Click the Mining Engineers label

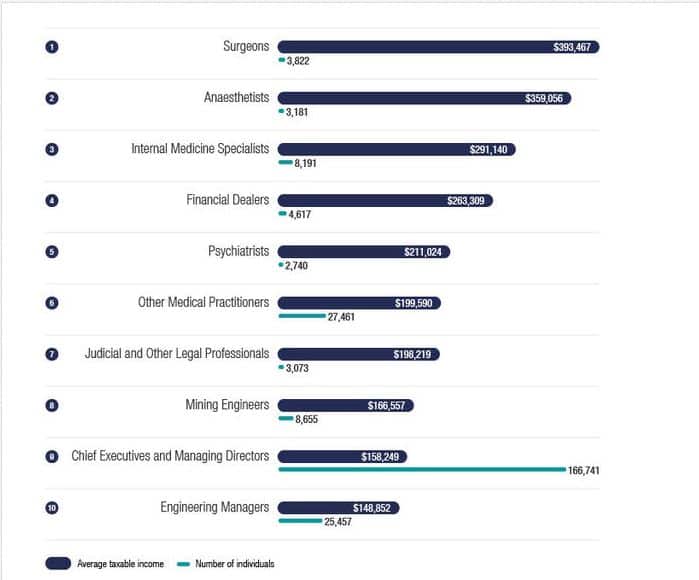click(227, 405)
